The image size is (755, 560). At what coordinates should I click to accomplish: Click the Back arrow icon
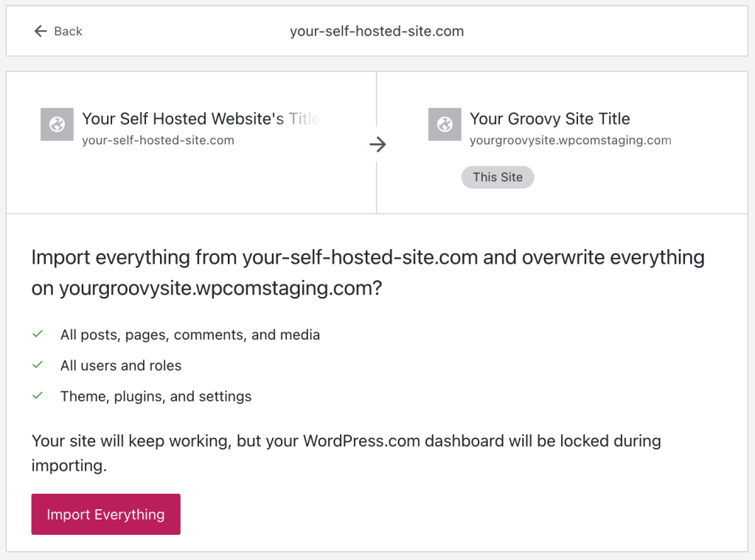click(x=41, y=31)
